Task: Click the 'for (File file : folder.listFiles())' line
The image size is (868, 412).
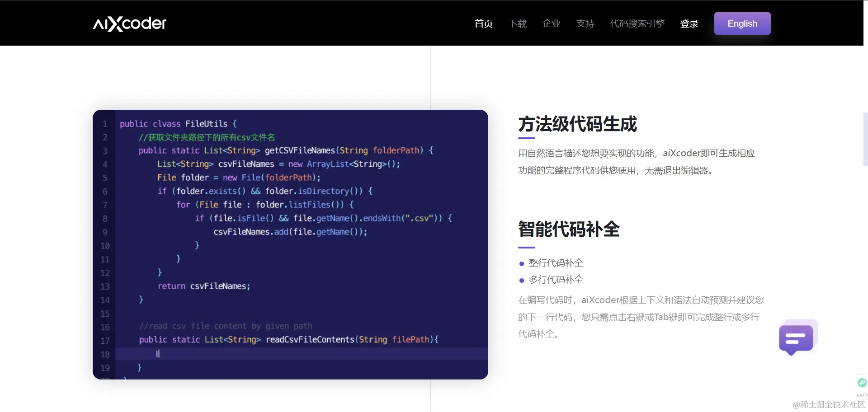Action: [265, 205]
